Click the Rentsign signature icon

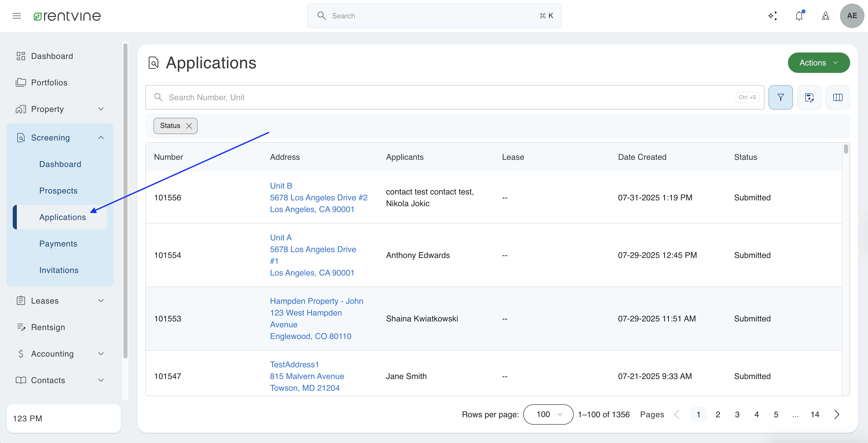point(21,327)
